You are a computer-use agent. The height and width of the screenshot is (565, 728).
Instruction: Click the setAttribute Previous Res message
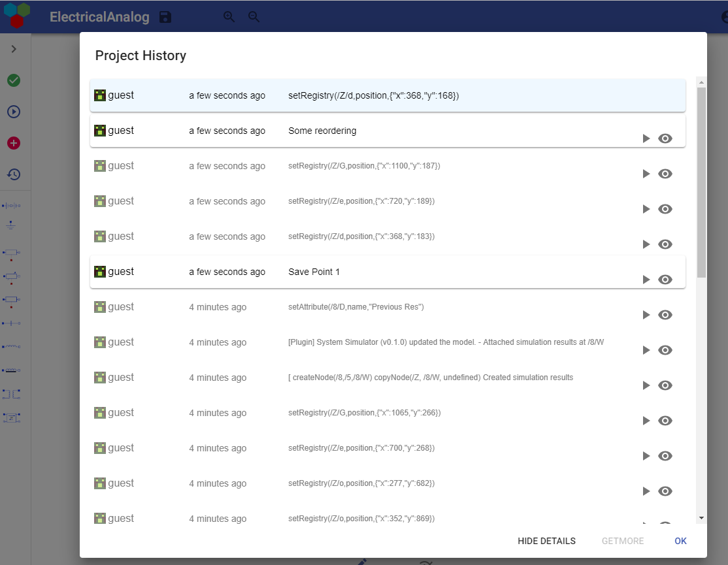(x=356, y=306)
